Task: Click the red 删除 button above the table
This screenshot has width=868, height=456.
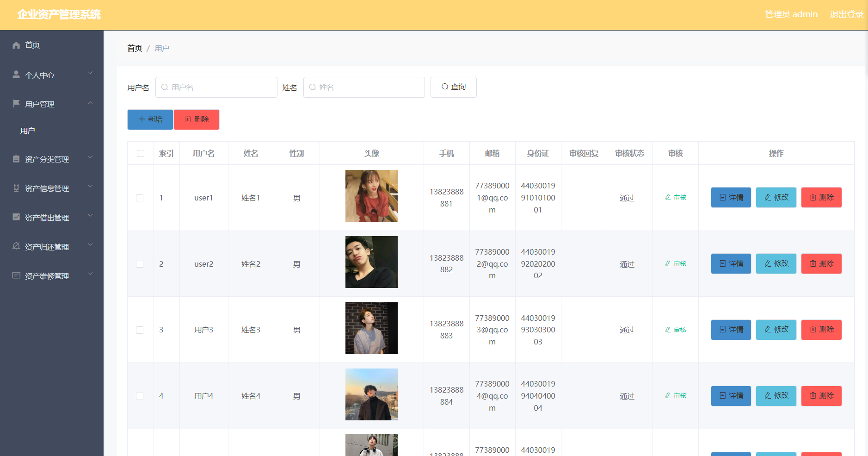Action: pyautogui.click(x=197, y=119)
